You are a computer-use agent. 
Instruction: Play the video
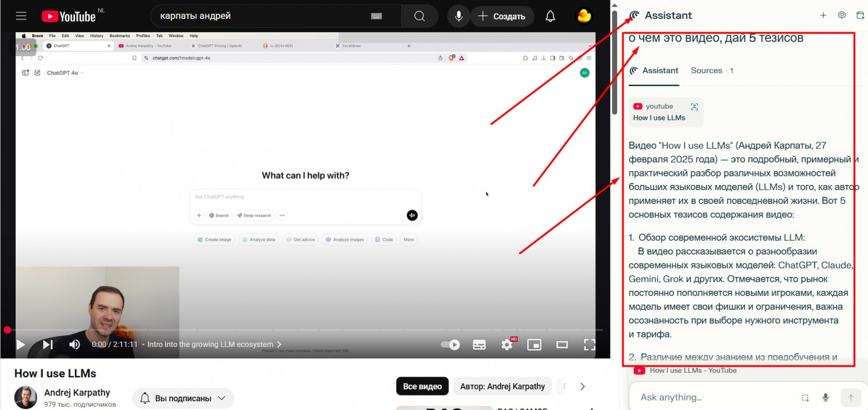tap(21, 344)
